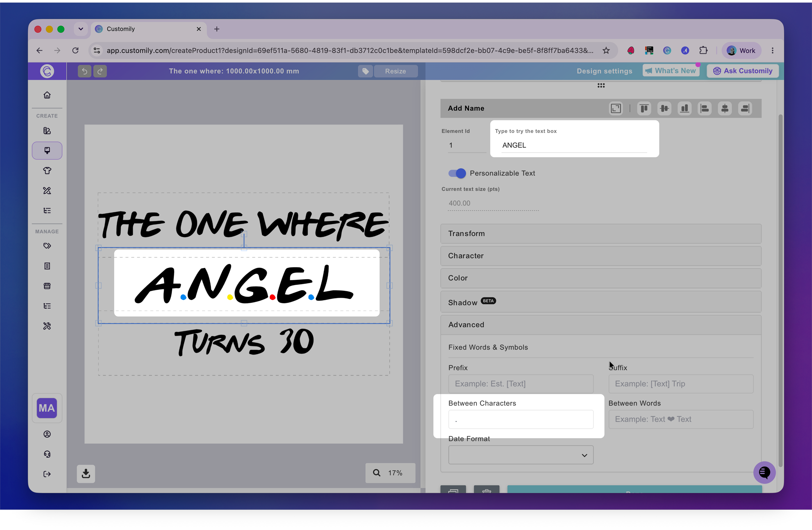
Task: Open the Date Format dropdown
Action: coord(521,455)
